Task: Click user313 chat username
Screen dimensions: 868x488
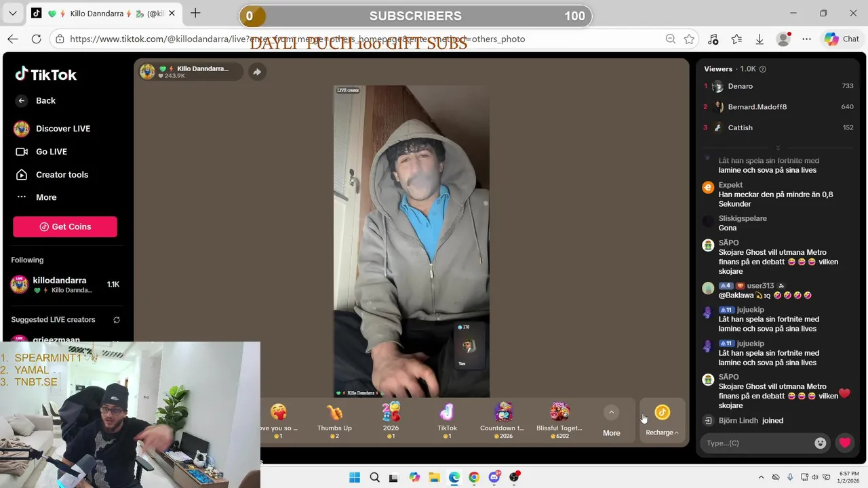Action: pos(760,286)
